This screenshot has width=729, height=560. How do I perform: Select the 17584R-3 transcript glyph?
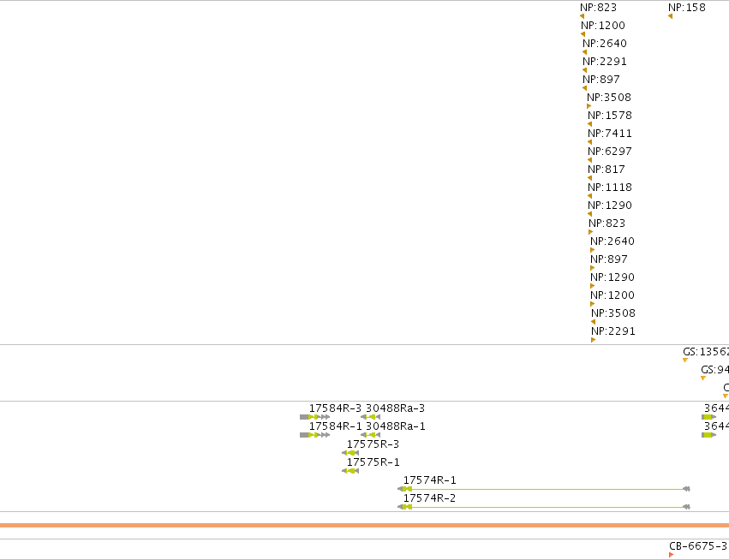click(x=314, y=417)
